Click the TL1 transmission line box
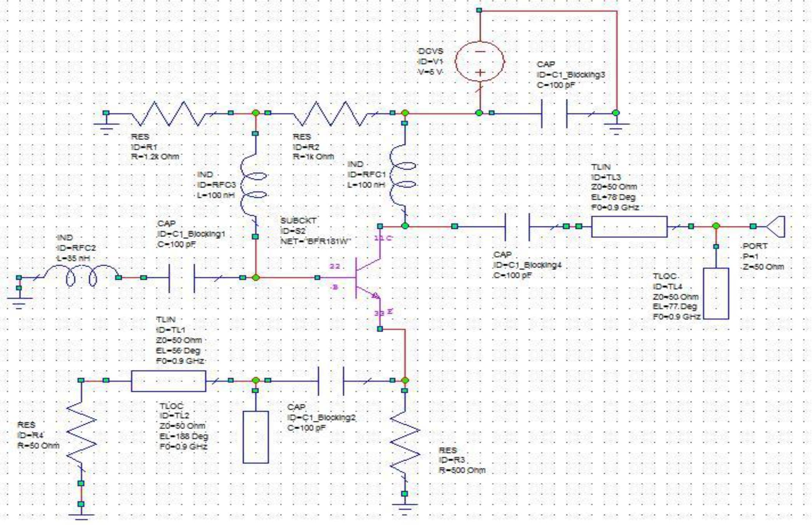Viewport: 812px width, 525px height. [169, 381]
